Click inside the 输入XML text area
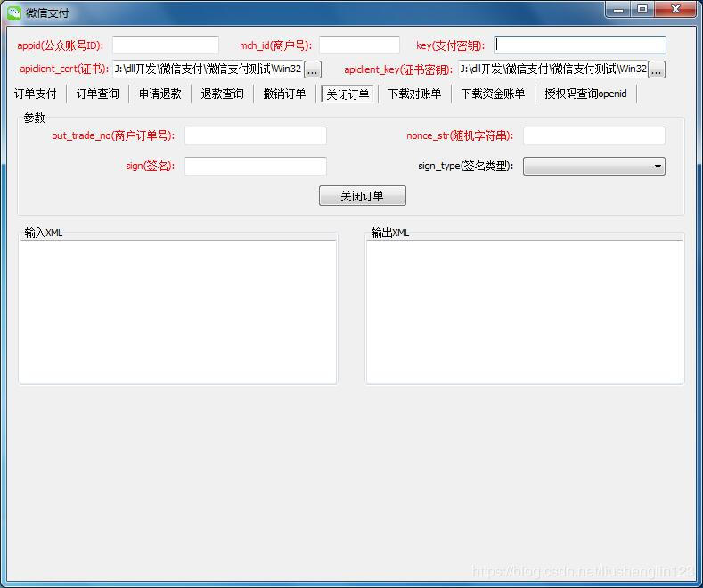This screenshot has width=703, height=588. [x=178, y=312]
